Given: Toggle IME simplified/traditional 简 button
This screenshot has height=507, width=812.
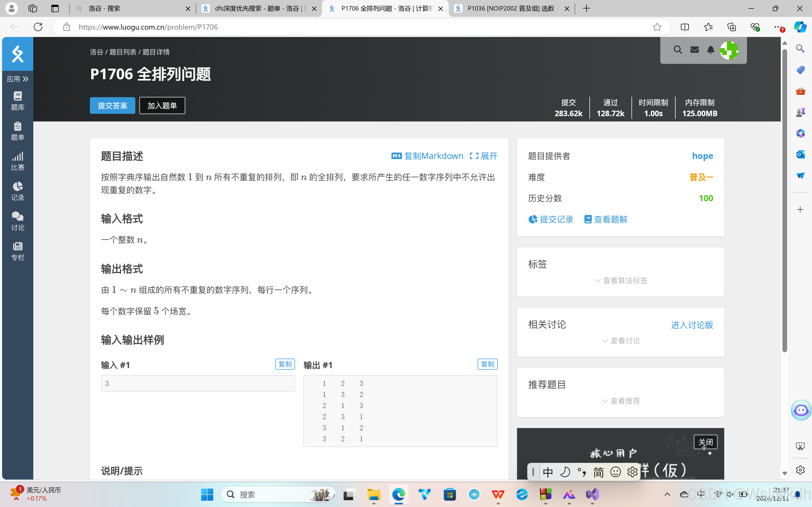Looking at the screenshot, I should [x=598, y=472].
